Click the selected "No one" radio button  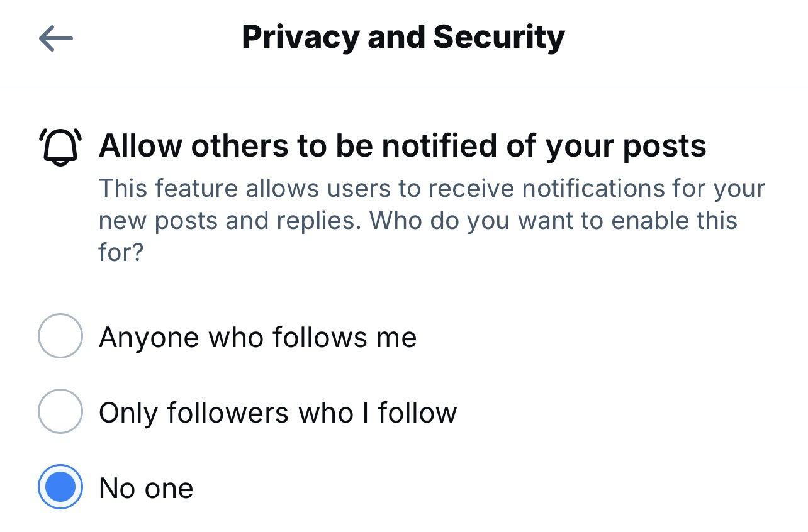(60, 487)
